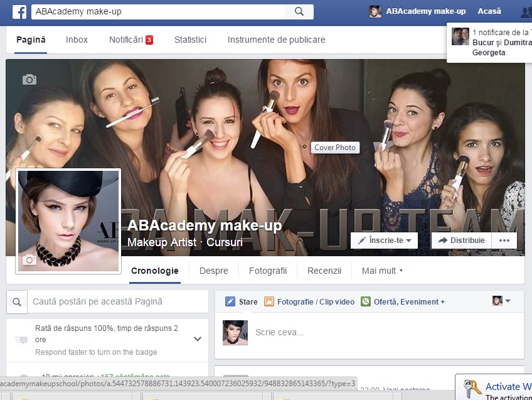Screen dimensions: 532x400
Task: Click the cover photo camera icon
Action: tap(29, 80)
